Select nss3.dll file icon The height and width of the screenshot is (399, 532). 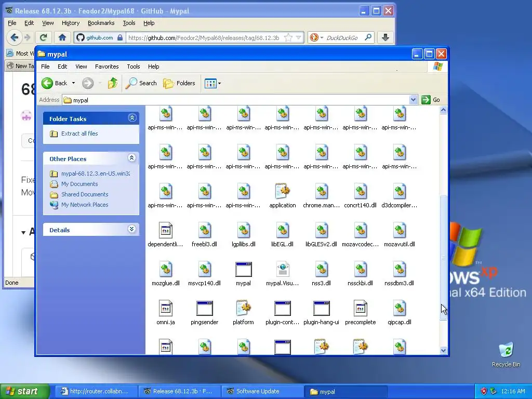point(321,269)
